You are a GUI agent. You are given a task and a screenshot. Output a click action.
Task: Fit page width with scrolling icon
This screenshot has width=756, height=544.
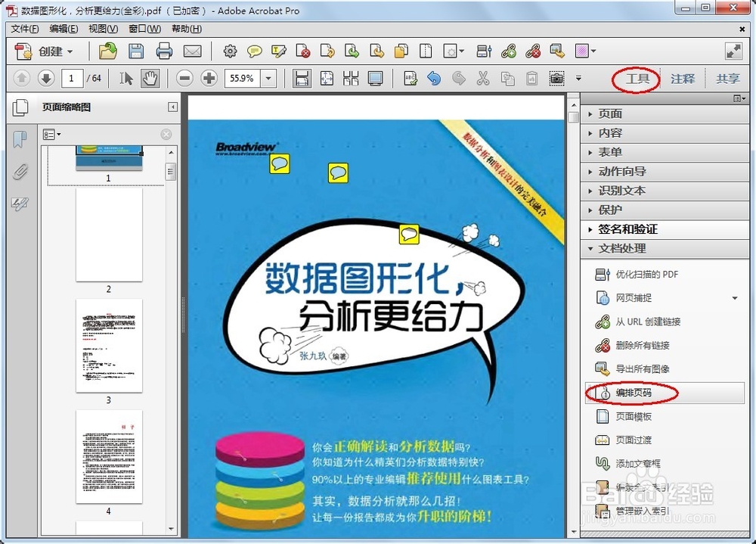click(302, 78)
